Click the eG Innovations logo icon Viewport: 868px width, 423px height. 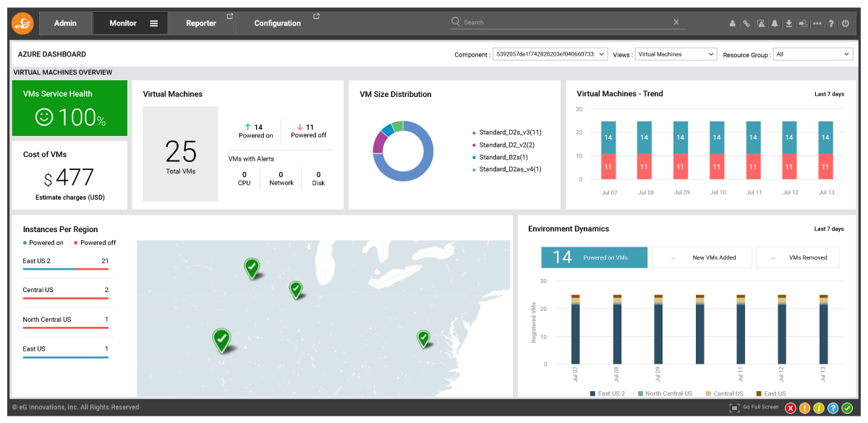pyautogui.click(x=22, y=23)
